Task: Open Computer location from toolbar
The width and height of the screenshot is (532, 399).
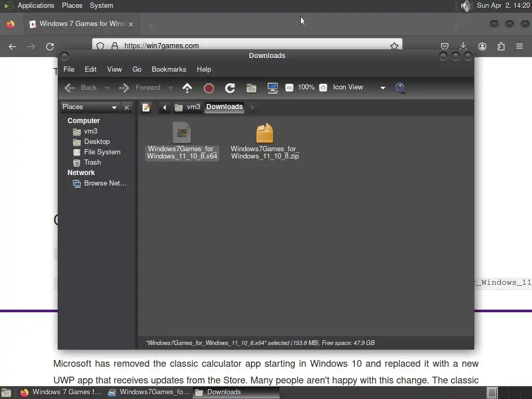Action: tap(273, 88)
